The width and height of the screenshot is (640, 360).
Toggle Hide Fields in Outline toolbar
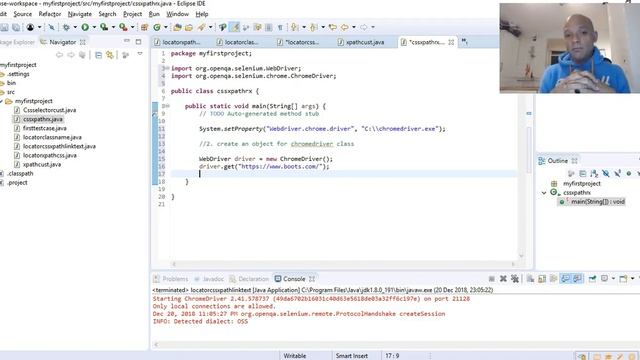pos(606,174)
